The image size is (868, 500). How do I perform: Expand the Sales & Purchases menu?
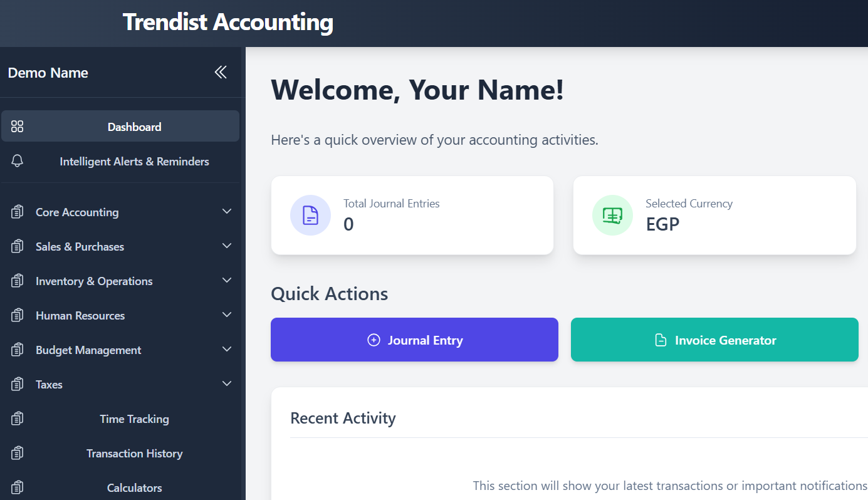(226, 246)
